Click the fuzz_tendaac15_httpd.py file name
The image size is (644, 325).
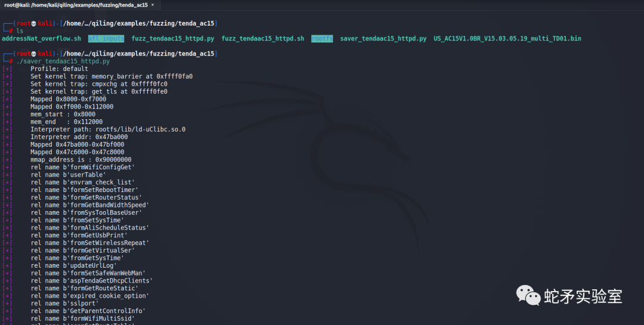[x=173, y=39]
